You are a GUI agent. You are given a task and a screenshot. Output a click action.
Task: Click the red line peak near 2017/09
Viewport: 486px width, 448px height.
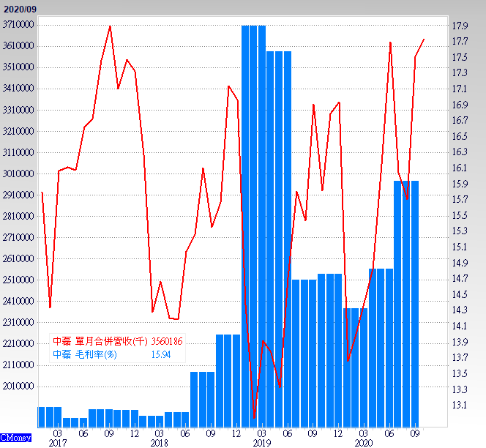point(110,27)
